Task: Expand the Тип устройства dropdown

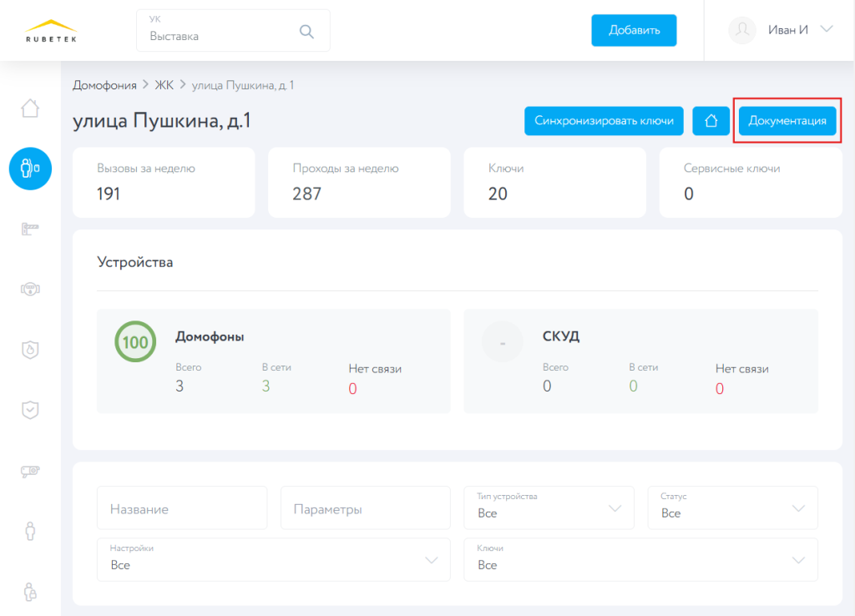Action: (549, 507)
